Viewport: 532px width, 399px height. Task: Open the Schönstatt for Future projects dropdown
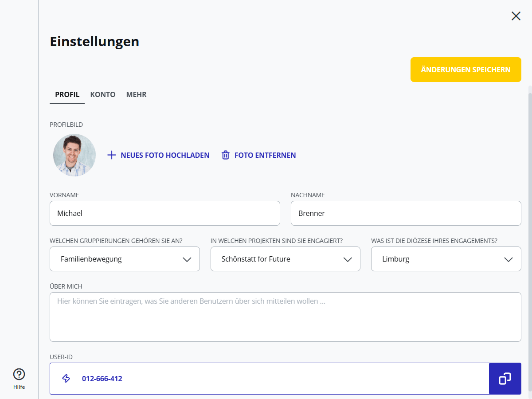285,259
